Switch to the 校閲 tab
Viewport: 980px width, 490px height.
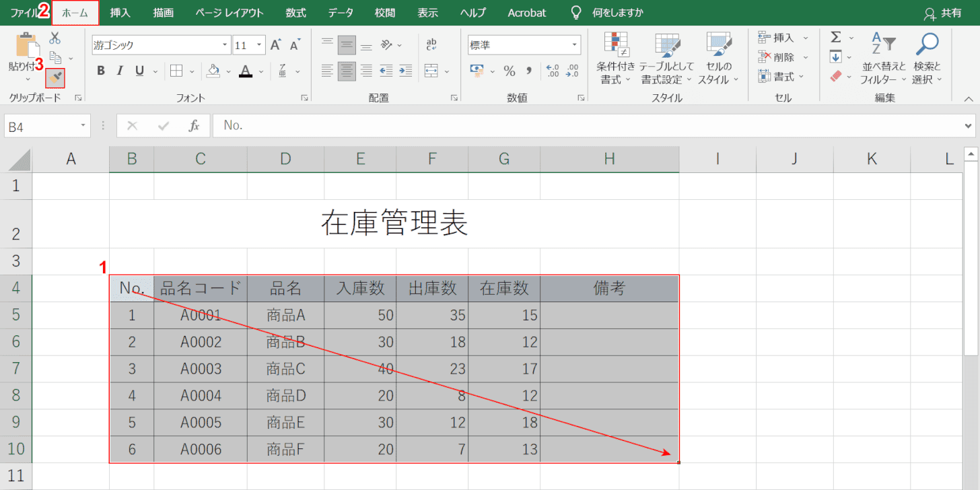(x=385, y=13)
